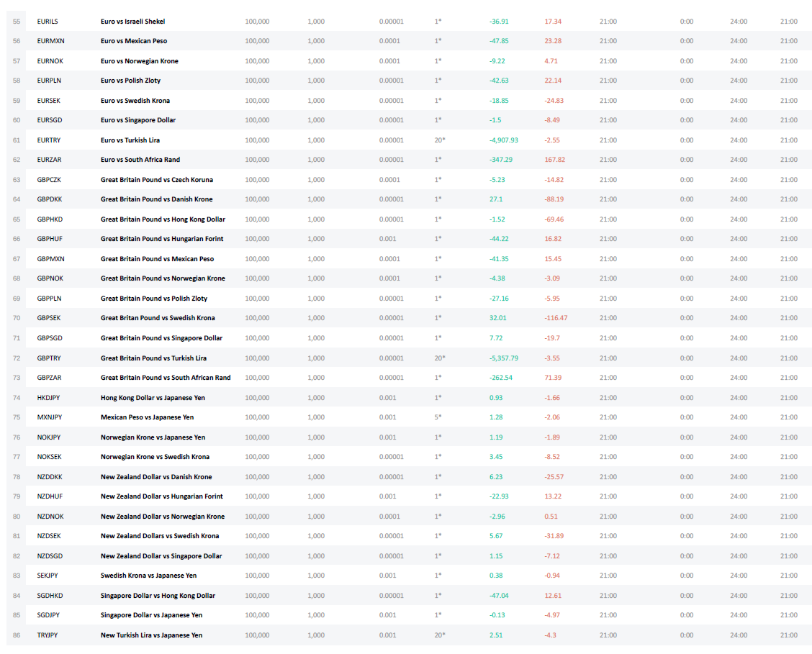Image resolution: width=812 pixels, height=654 pixels.
Task: Click the -5,357.79 swap value
Action: click(504, 358)
